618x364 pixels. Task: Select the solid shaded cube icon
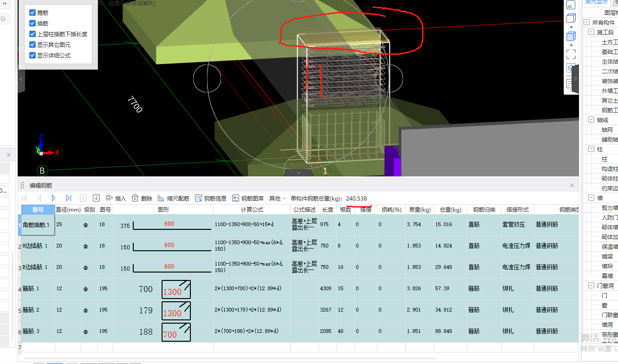tap(571, 36)
